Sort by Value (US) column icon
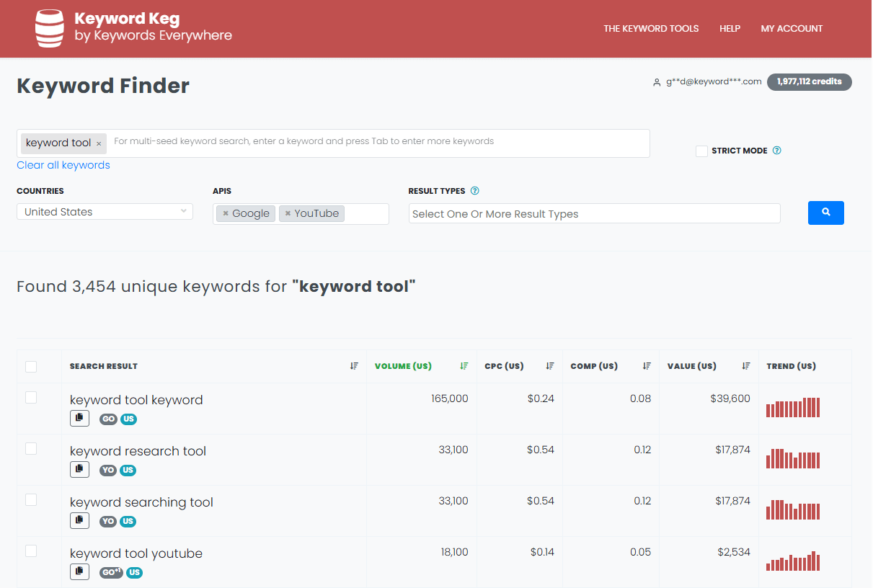873x588 pixels. pos(746,366)
